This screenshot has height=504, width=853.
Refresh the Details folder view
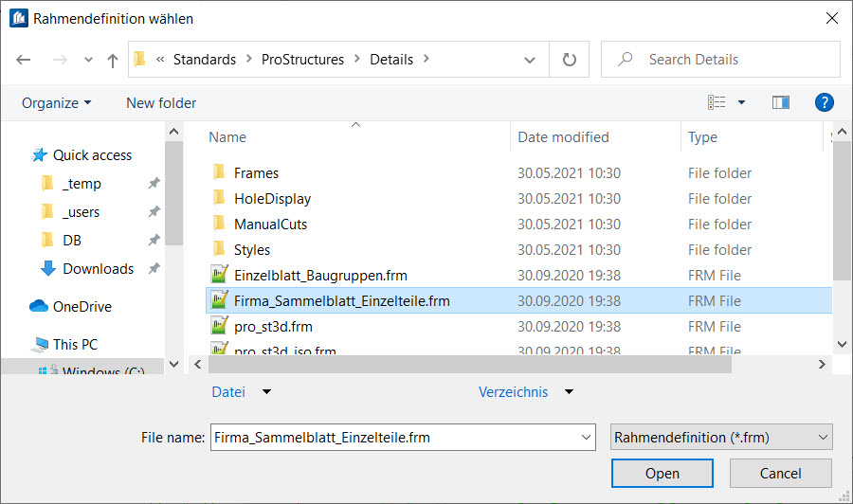click(569, 60)
